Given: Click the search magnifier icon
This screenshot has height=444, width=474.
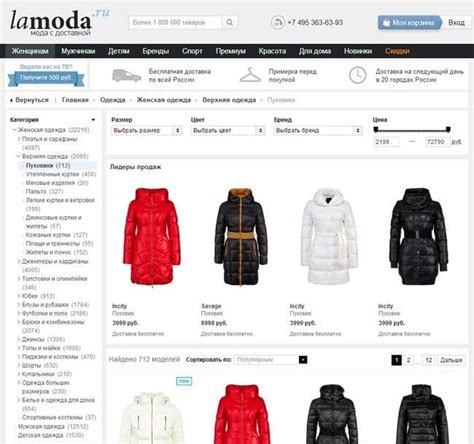Looking at the screenshot, I should coord(230,22).
